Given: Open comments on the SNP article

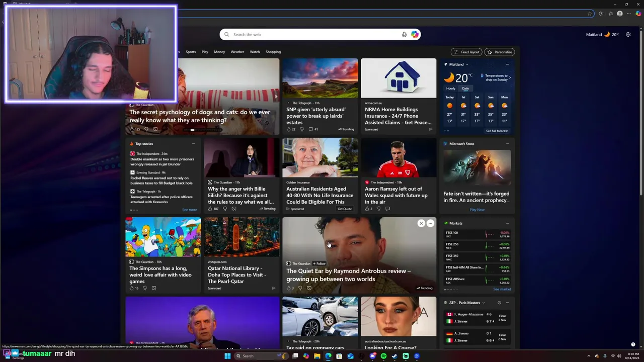Looking at the screenshot, I should point(311,129).
